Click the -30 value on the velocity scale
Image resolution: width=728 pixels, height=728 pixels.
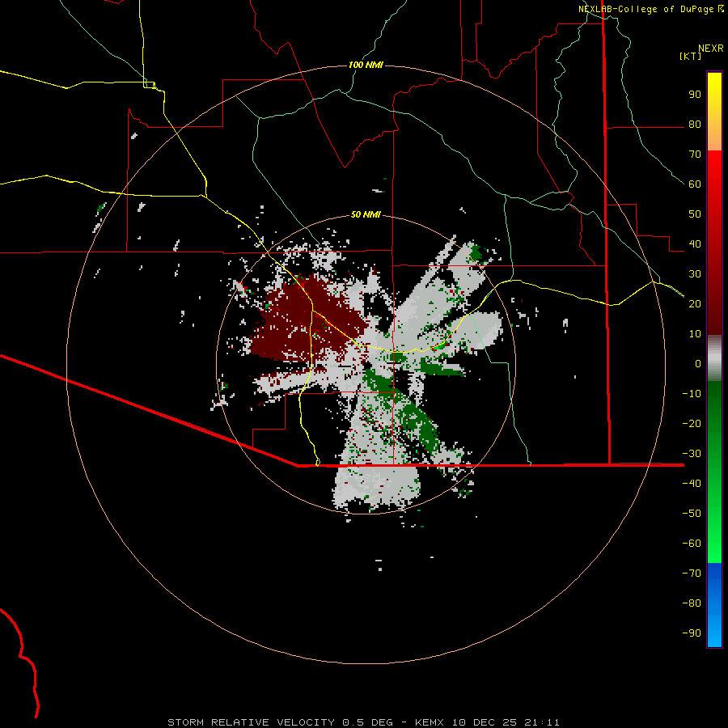click(692, 454)
